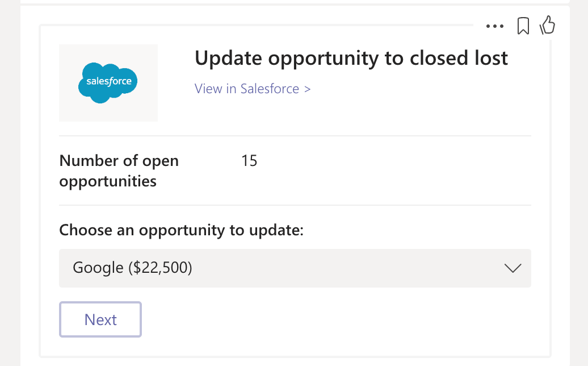
Task: Open the more options ellipsis menu
Action: pyautogui.click(x=495, y=26)
